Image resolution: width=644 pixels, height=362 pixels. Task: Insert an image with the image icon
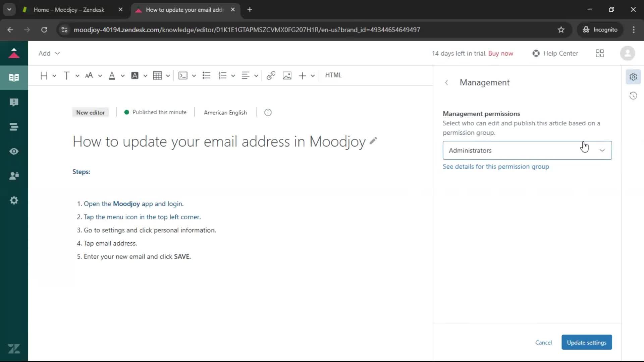coord(287,75)
